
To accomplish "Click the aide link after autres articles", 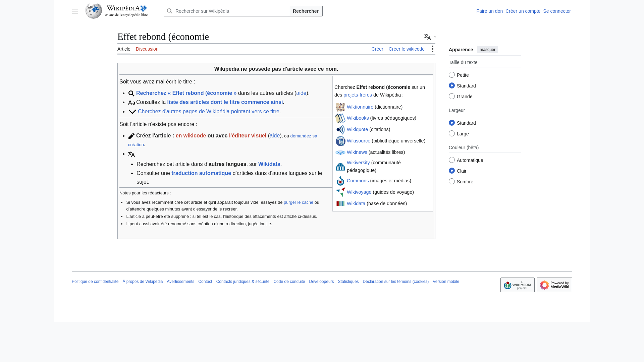I will pyautogui.click(x=301, y=93).
